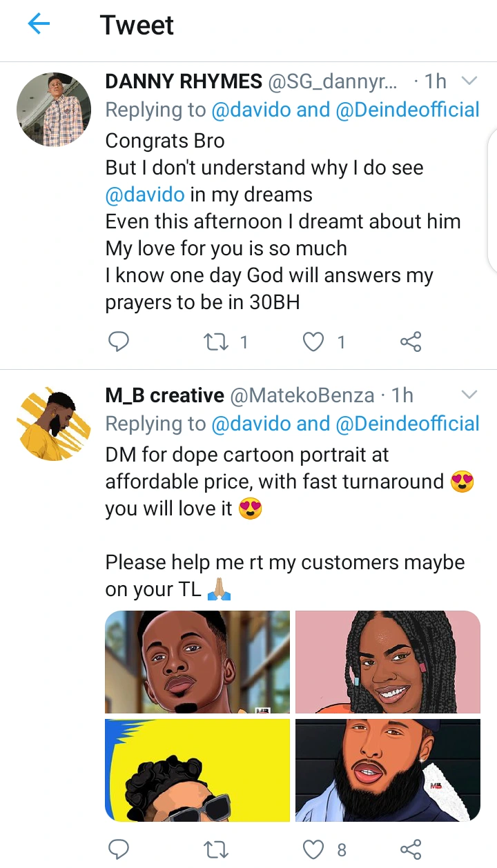497x868 pixels.
Task: Open the top-left cartoon portrait image
Action: tap(197, 662)
